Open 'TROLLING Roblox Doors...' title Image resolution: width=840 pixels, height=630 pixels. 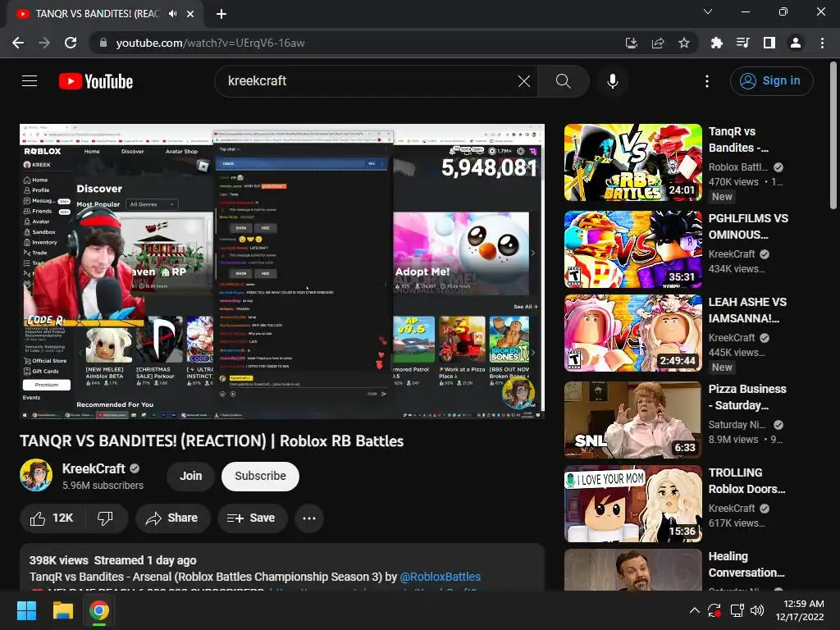click(x=746, y=481)
